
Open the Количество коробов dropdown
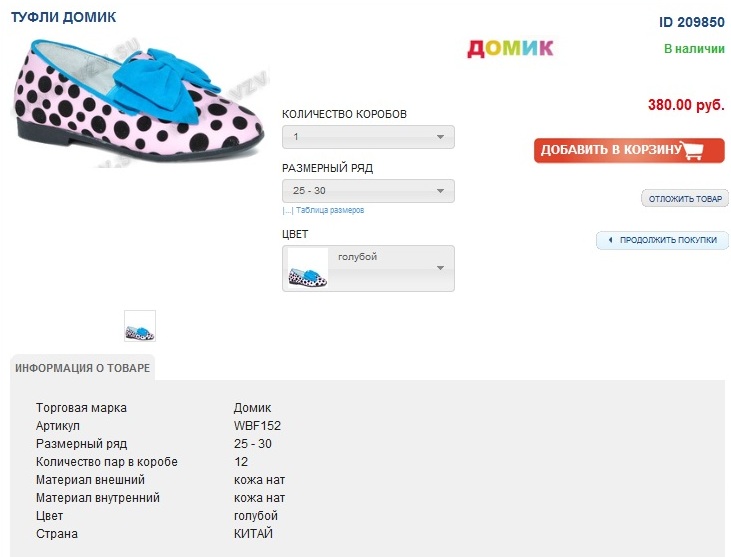click(368, 137)
